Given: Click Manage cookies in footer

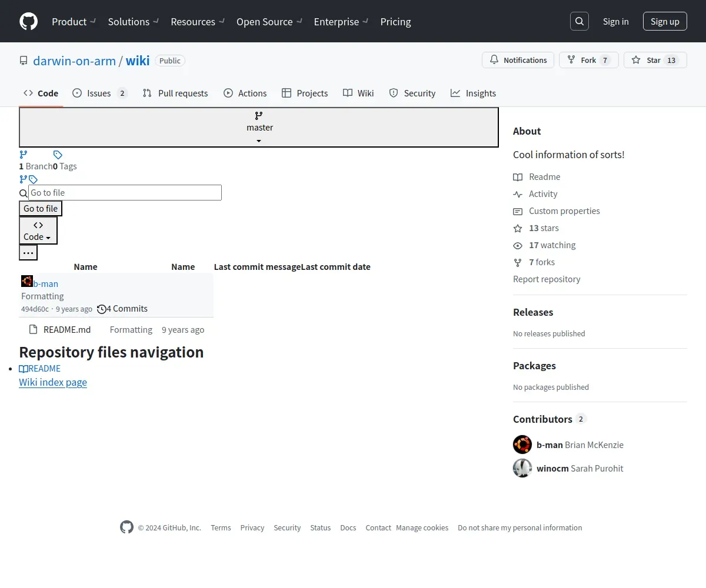Looking at the screenshot, I should [x=422, y=527].
